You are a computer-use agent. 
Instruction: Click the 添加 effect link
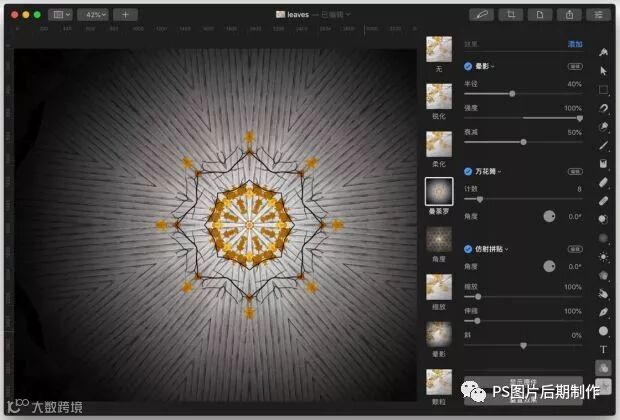[x=575, y=44]
